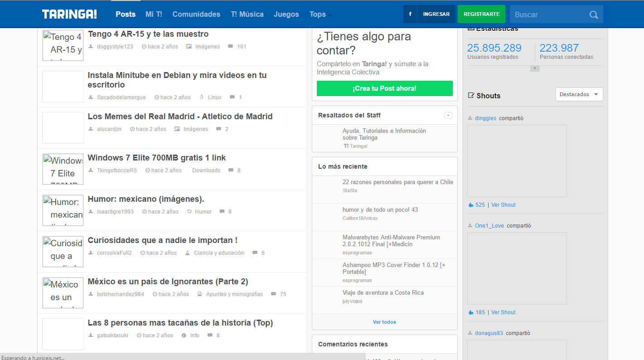This screenshot has width=644, height=360.
Task: Open post 'México es un país de Ignorantes'
Action: (x=168, y=282)
